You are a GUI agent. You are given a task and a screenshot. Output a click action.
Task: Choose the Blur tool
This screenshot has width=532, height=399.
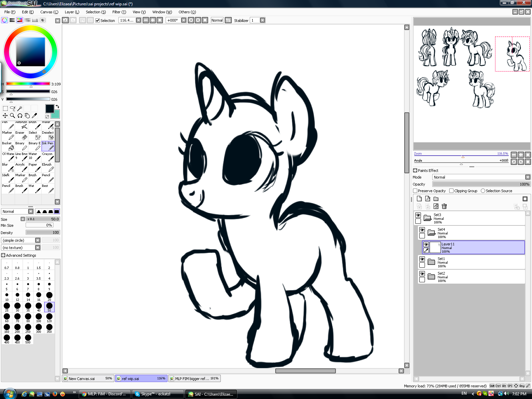pos(8,168)
